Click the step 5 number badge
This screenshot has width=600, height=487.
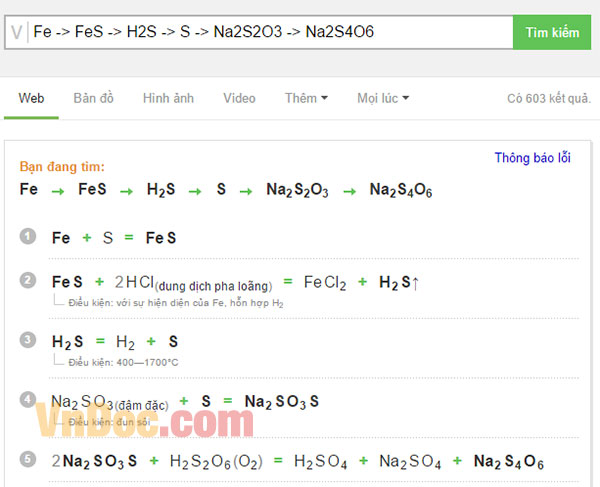click(x=29, y=460)
